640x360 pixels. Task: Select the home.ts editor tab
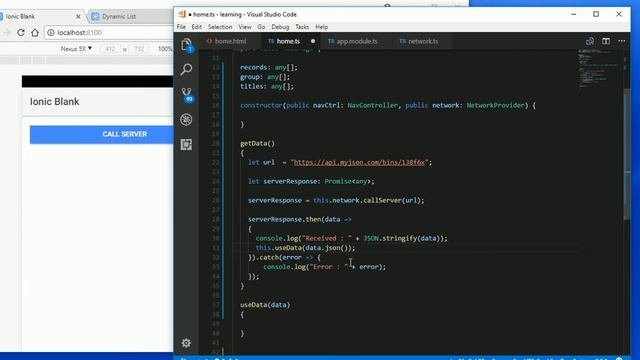[x=288, y=41]
